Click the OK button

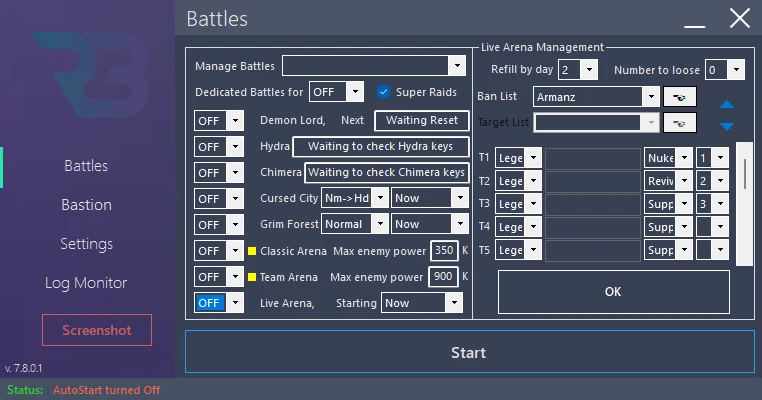(613, 292)
